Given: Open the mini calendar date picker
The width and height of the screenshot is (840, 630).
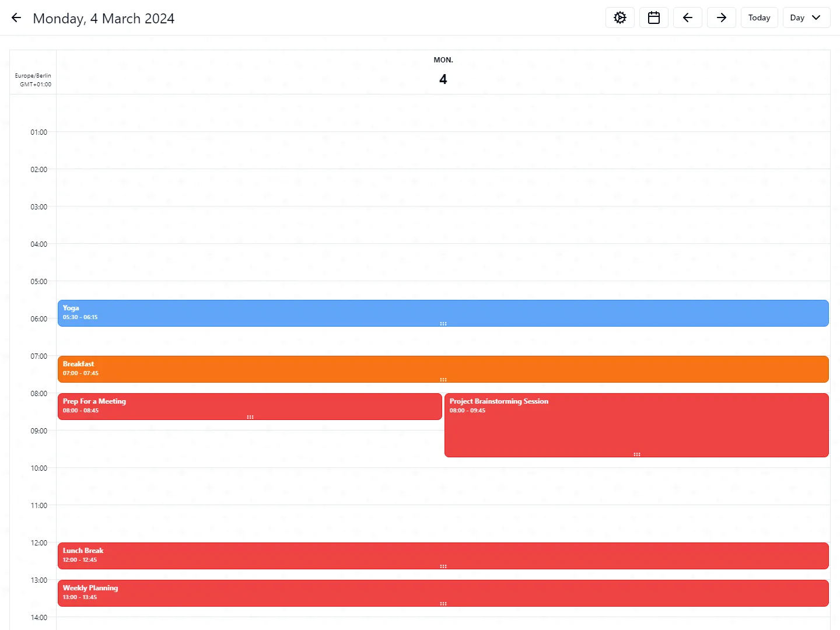Looking at the screenshot, I should pyautogui.click(x=653, y=17).
